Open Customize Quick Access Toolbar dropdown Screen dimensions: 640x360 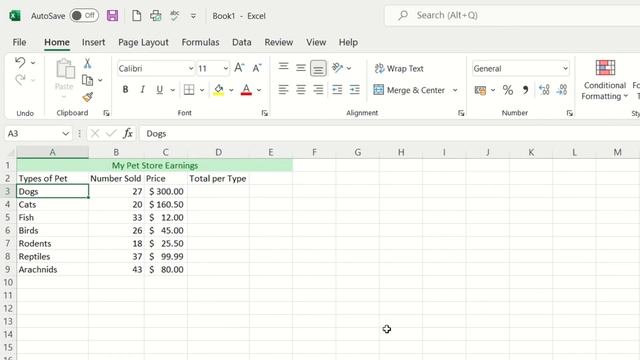[x=193, y=16]
